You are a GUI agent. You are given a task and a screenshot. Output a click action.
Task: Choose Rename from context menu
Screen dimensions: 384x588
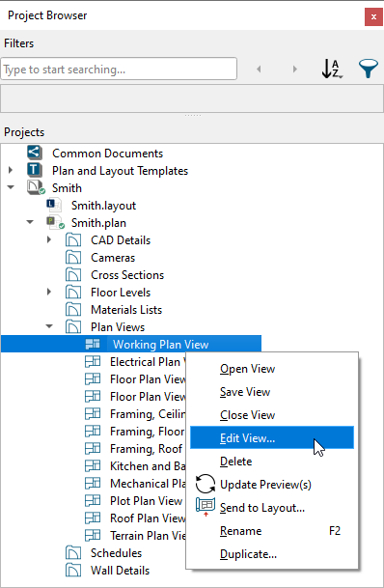(272, 531)
